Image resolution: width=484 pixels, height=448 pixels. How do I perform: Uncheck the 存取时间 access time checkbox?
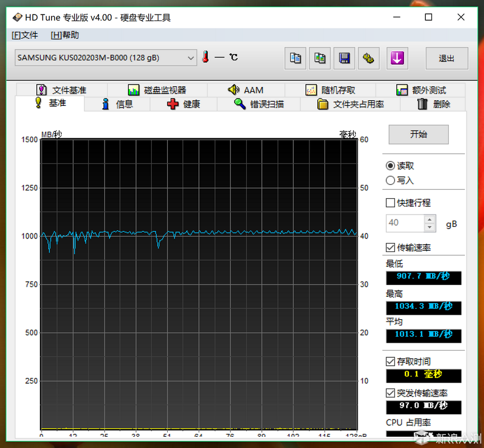(391, 362)
